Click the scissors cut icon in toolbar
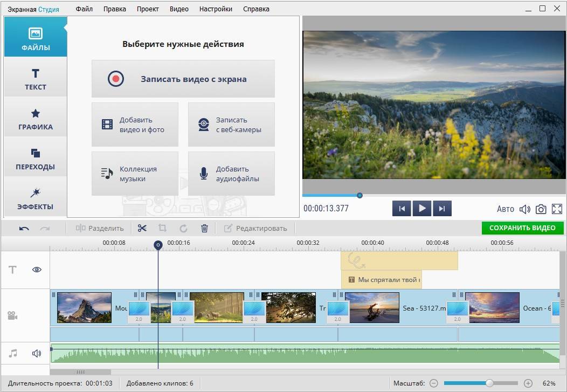 [x=142, y=228]
